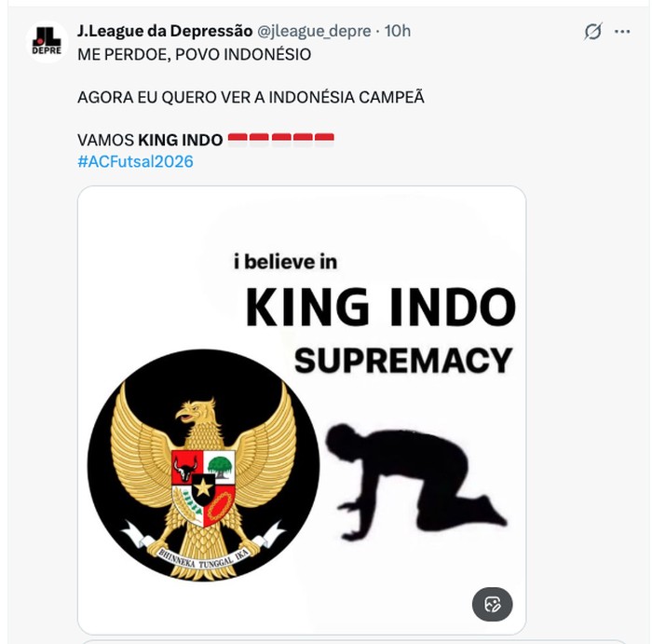The width and height of the screenshot is (652, 644).
Task: Click the red-white shield on the Garuda
Action: 203,488
